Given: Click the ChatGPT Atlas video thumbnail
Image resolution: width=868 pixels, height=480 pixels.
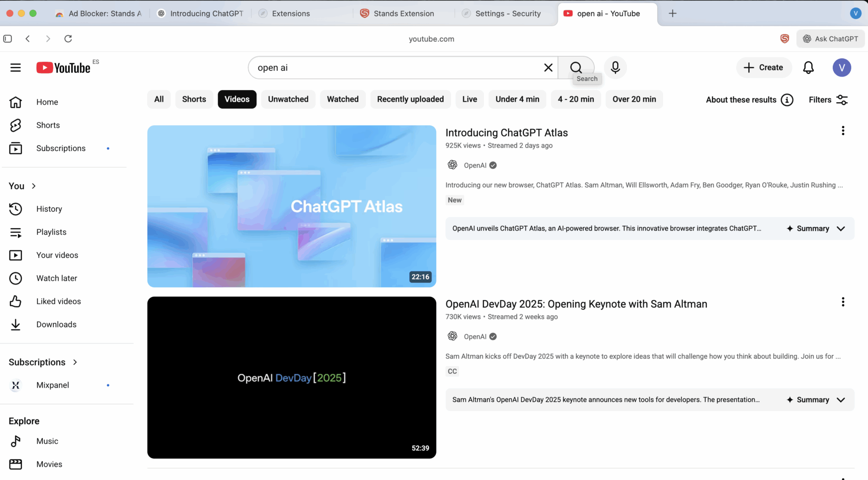Looking at the screenshot, I should 291,206.
